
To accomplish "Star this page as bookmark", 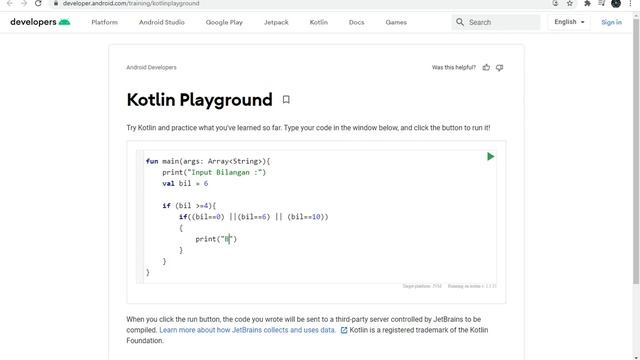I will click(570, 3).
